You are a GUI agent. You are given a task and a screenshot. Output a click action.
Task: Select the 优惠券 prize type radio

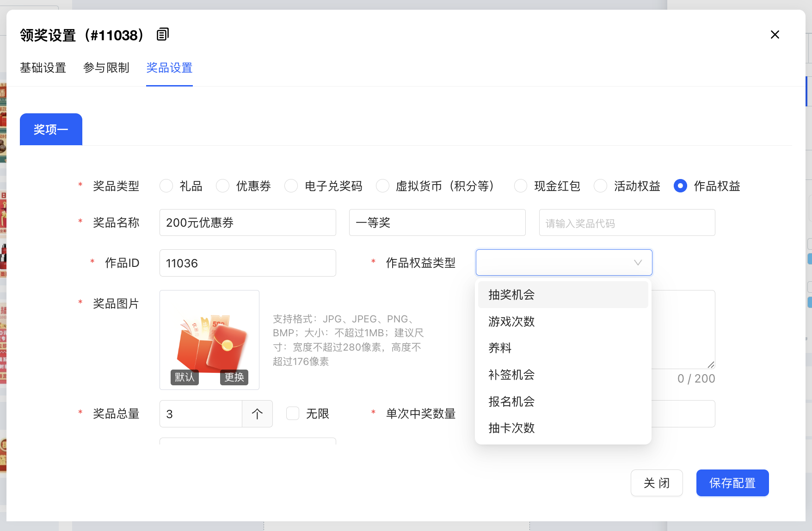pos(223,186)
